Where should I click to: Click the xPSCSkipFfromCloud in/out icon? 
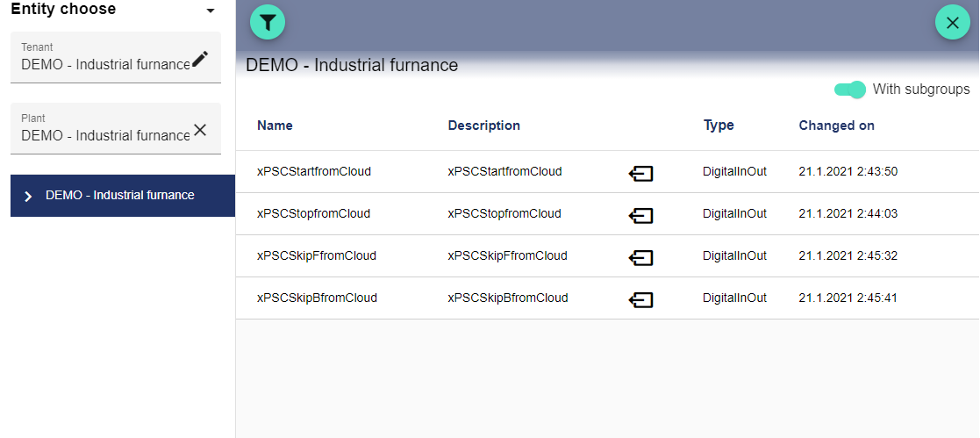pyautogui.click(x=641, y=257)
